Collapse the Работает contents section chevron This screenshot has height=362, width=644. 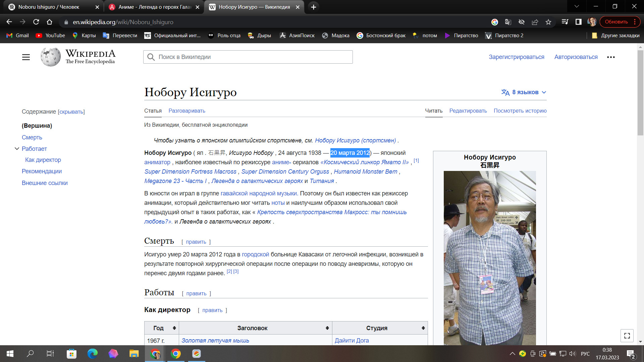(x=17, y=149)
